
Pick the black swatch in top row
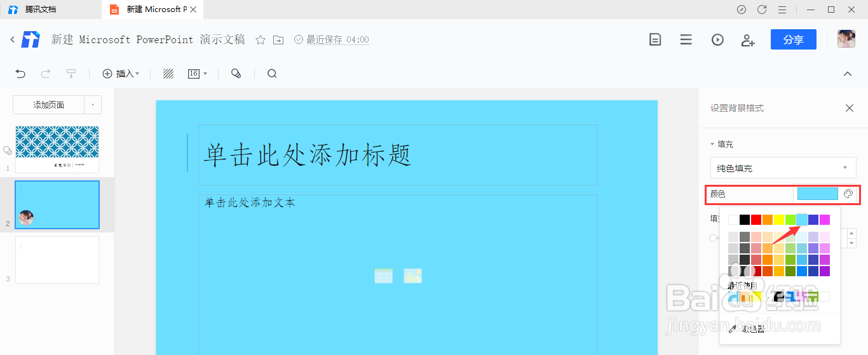click(745, 220)
